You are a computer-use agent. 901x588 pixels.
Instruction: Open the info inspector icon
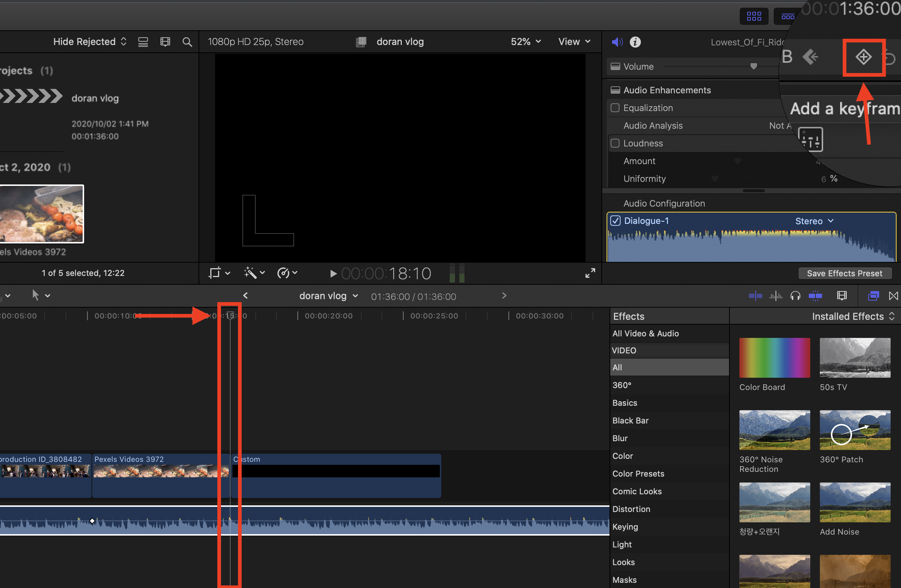[x=635, y=42]
